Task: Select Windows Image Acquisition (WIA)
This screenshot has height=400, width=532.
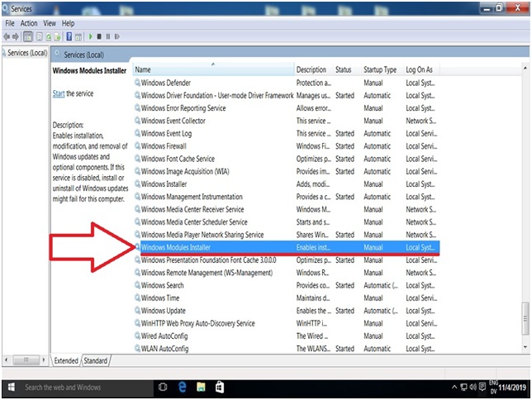Action: (286, 171)
